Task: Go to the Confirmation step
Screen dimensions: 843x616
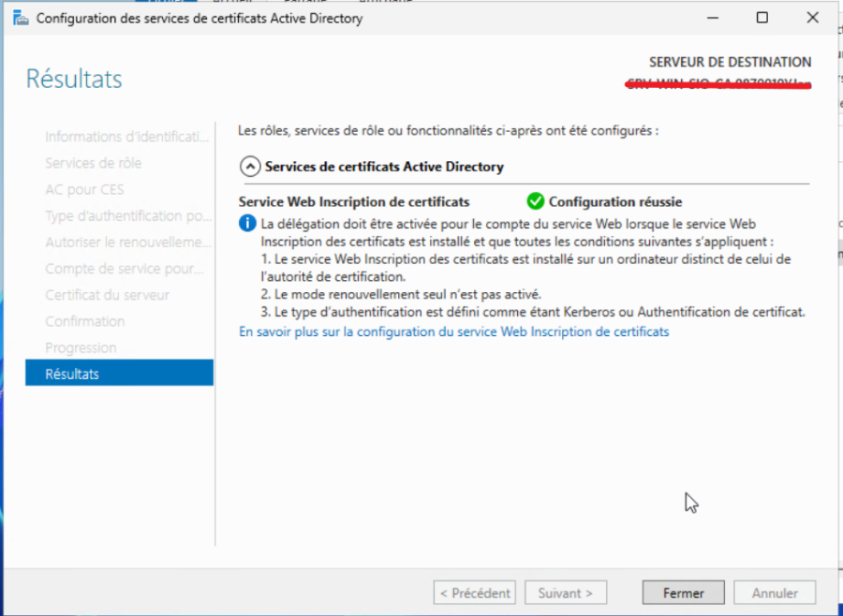Action: click(x=85, y=321)
